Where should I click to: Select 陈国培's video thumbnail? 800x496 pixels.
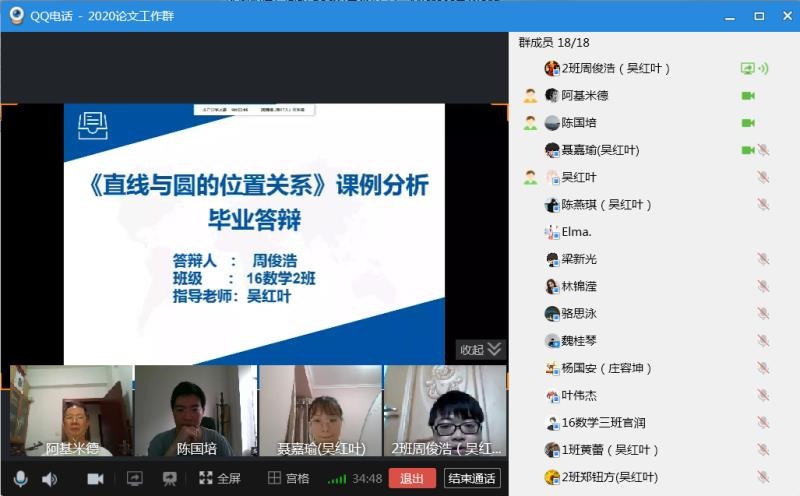click(196, 411)
